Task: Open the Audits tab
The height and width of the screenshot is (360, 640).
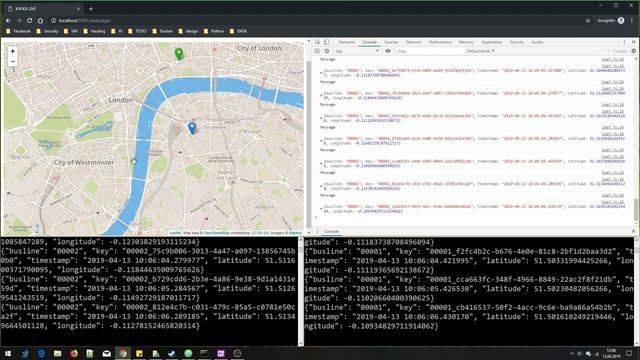Action: click(x=537, y=42)
